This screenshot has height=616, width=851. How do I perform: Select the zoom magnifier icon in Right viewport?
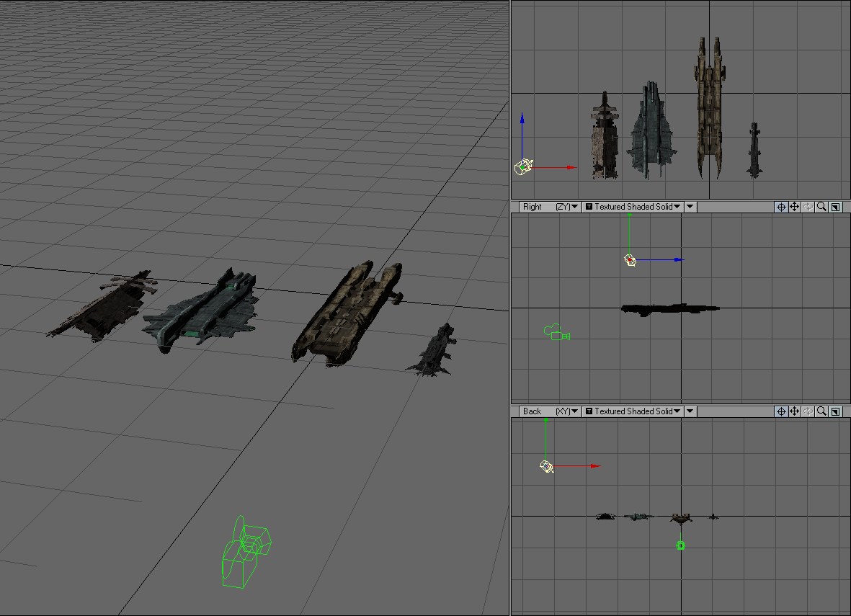[821, 207]
